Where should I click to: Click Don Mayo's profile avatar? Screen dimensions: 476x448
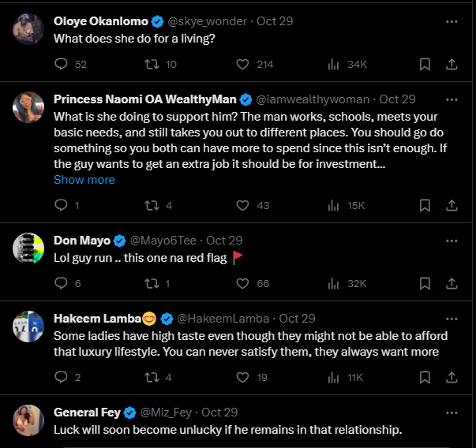click(28, 248)
